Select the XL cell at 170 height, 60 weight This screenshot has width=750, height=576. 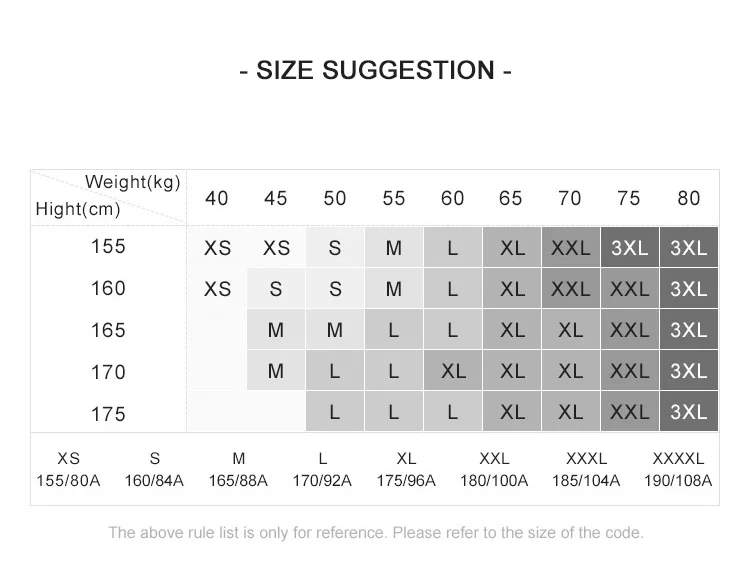453,371
